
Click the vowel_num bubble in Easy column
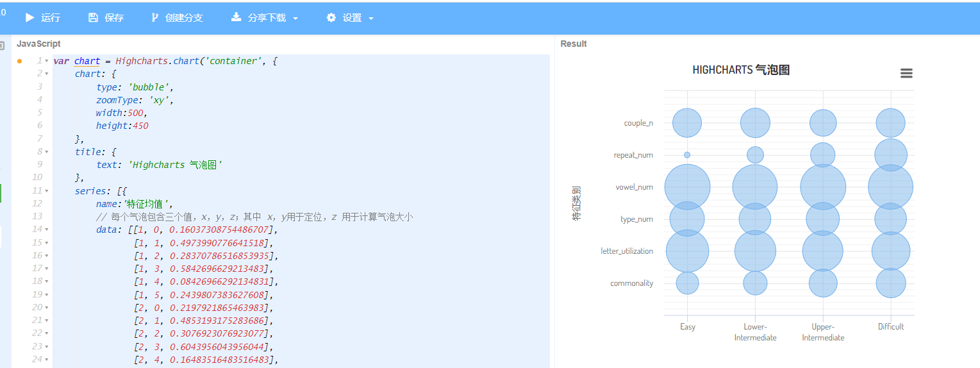click(687, 187)
